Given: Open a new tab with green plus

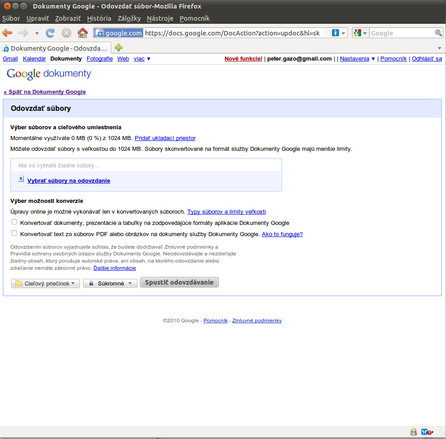Looking at the screenshot, I should [118, 48].
